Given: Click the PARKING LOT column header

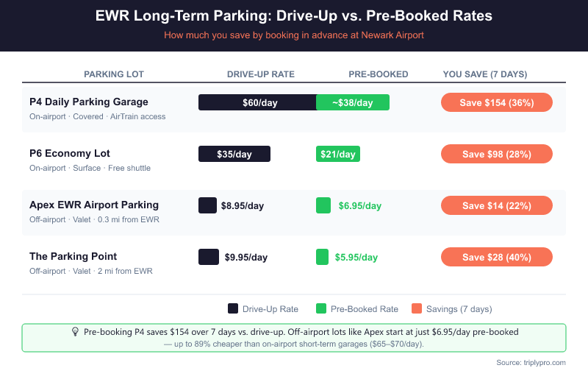Looking at the screenshot, I should click(x=114, y=74).
